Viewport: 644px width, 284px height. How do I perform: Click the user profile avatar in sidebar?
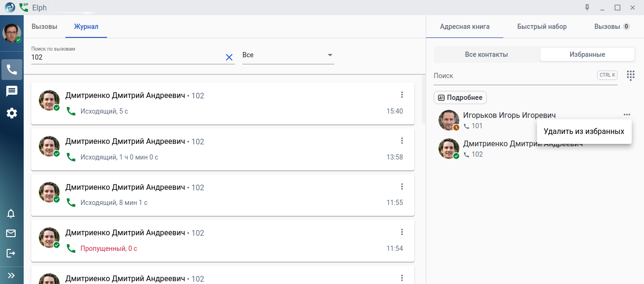click(12, 33)
